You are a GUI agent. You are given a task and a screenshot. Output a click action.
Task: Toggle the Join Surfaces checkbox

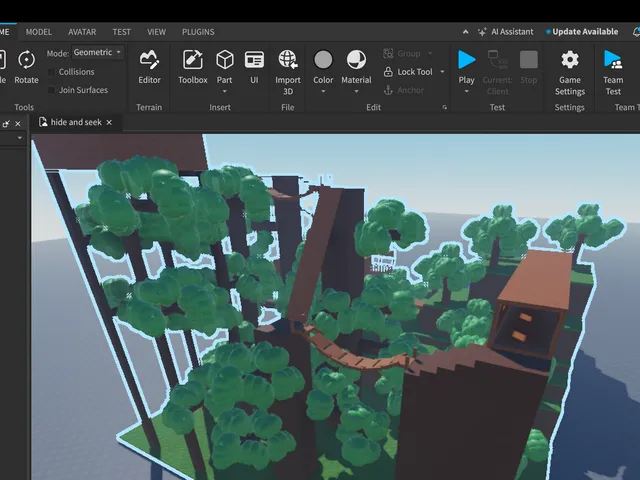click(x=51, y=90)
